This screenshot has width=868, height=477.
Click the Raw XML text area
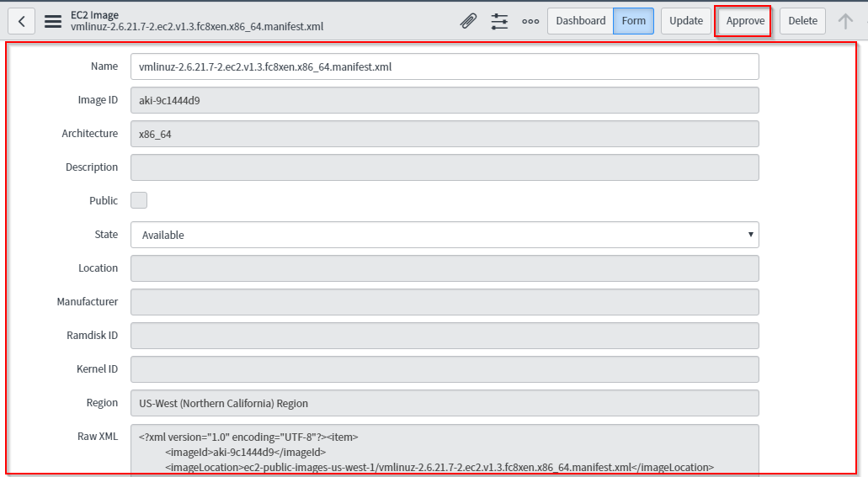pos(445,450)
